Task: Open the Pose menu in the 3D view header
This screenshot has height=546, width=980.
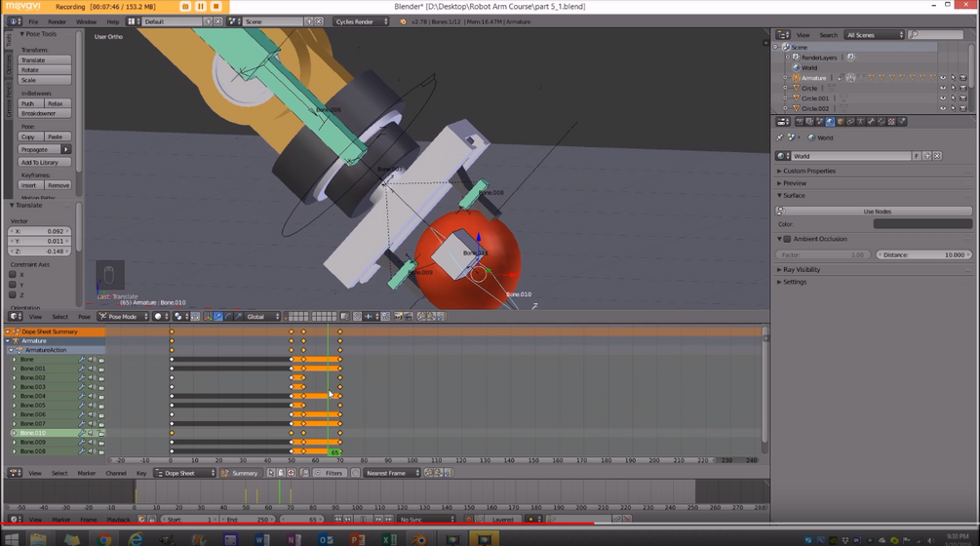Action: pyautogui.click(x=84, y=317)
